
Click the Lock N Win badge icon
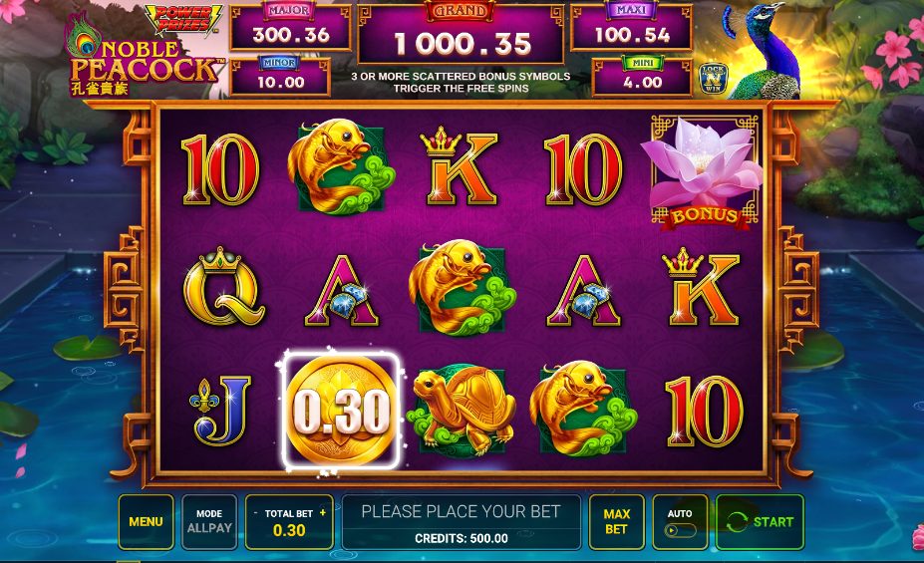click(713, 79)
